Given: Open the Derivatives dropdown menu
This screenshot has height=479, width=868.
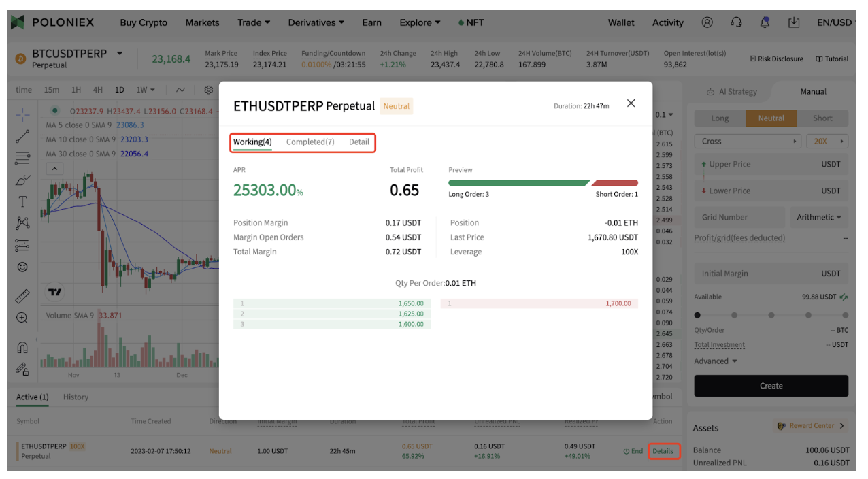Looking at the screenshot, I should click(316, 22).
